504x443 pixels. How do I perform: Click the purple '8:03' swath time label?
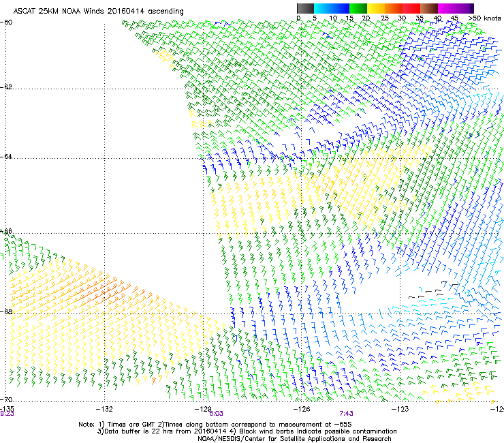click(216, 414)
